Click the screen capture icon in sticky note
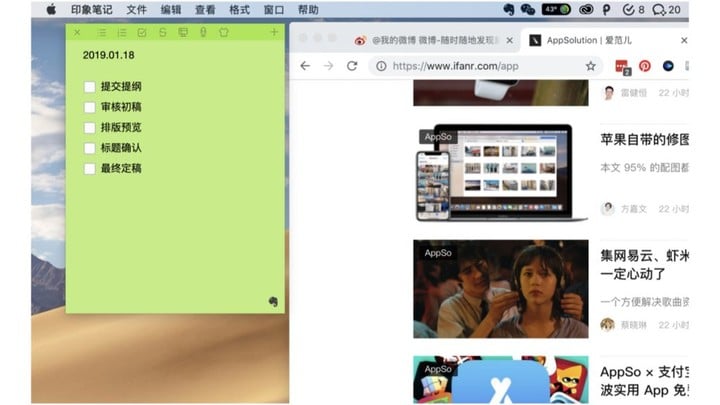720x405 pixels. tap(183, 33)
